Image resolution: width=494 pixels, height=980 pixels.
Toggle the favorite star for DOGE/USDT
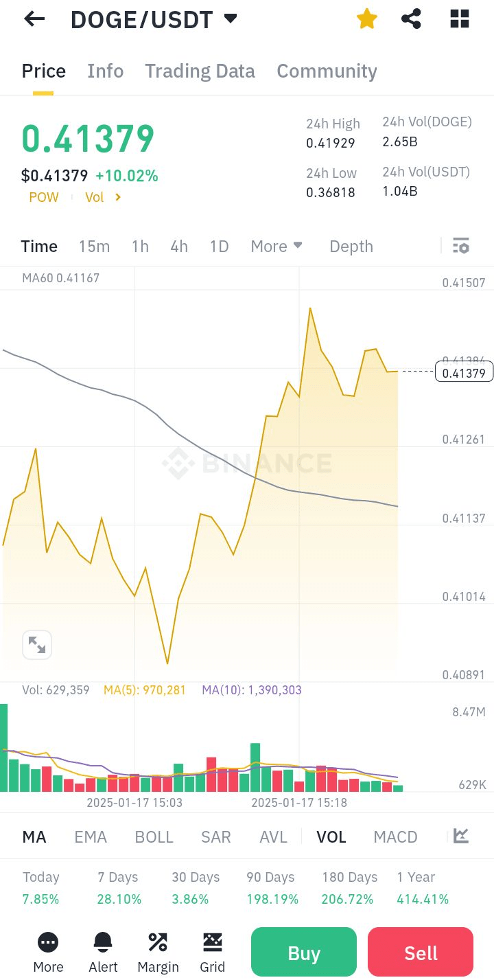point(367,19)
